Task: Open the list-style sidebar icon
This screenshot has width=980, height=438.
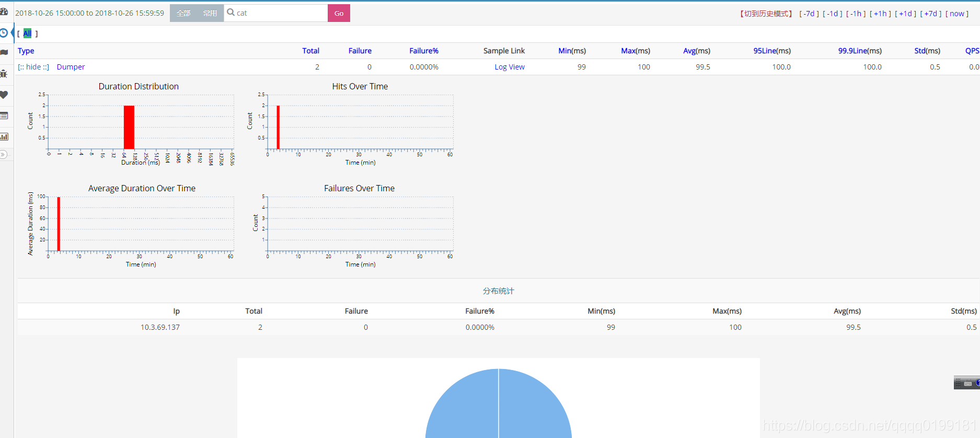Action: pos(4,116)
